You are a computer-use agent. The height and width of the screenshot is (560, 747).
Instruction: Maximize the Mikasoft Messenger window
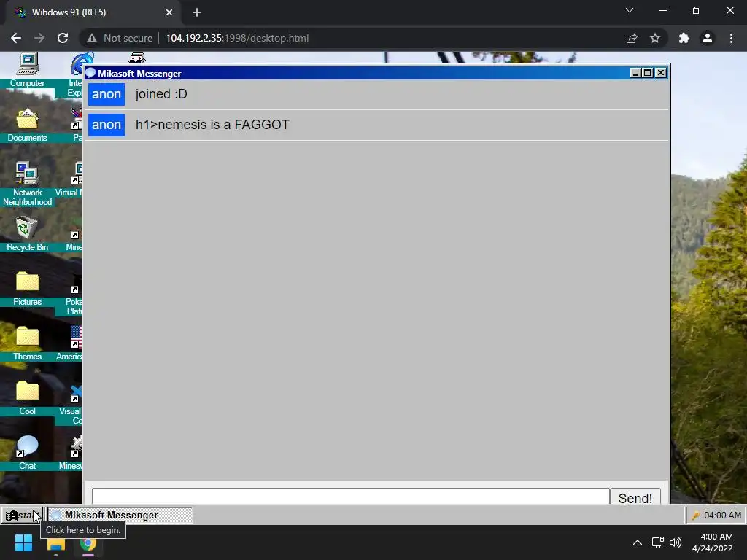tap(648, 73)
